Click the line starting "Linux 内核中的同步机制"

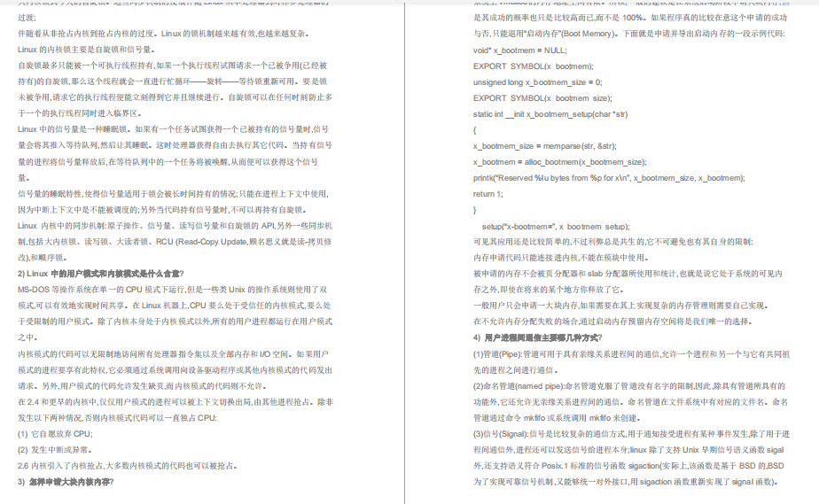point(175,225)
